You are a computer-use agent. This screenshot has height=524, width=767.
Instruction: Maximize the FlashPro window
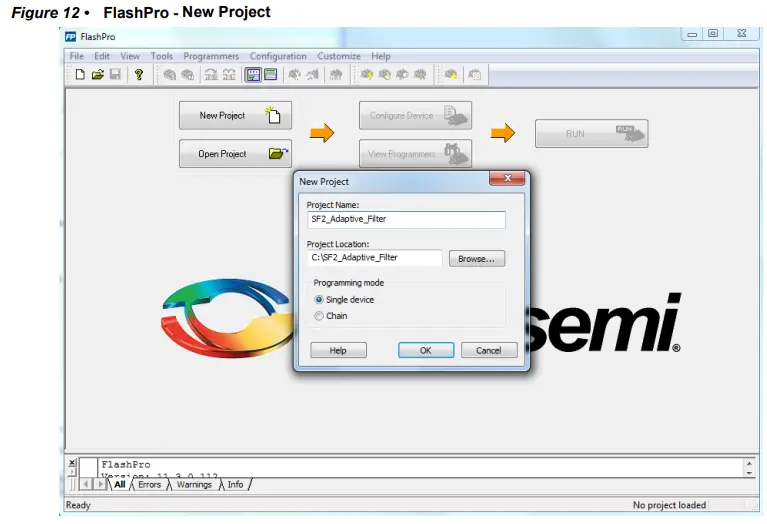tap(713, 33)
